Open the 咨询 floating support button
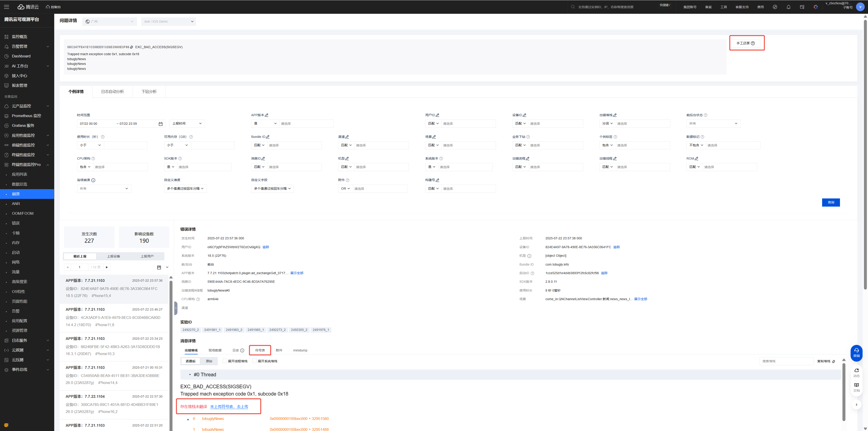Screen dimensions: 868x431 pos(856,353)
